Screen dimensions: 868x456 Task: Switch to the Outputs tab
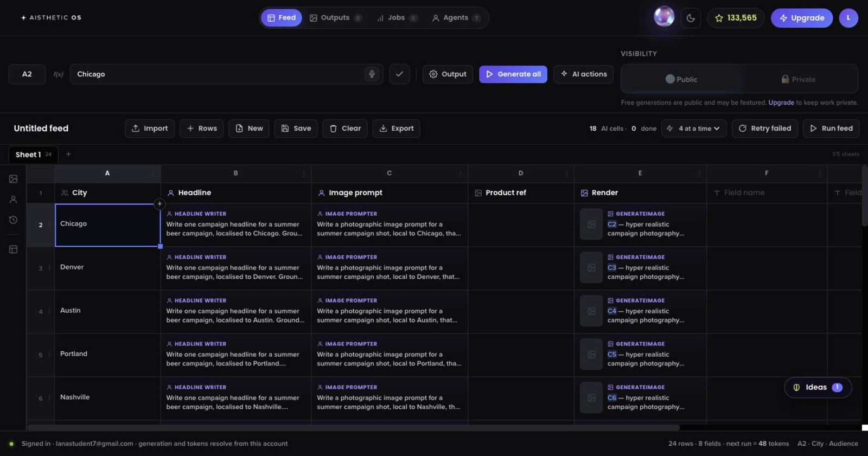click(336, 18)
